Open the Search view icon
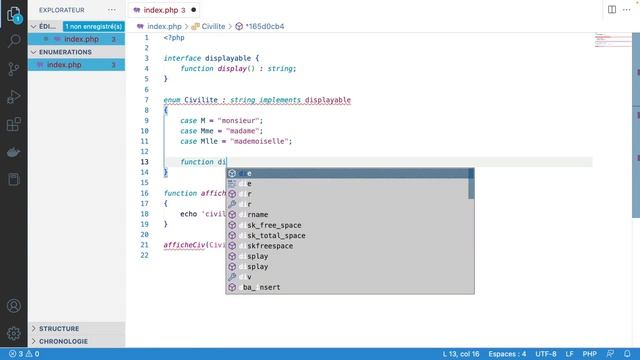 click(x=14, y=41)
